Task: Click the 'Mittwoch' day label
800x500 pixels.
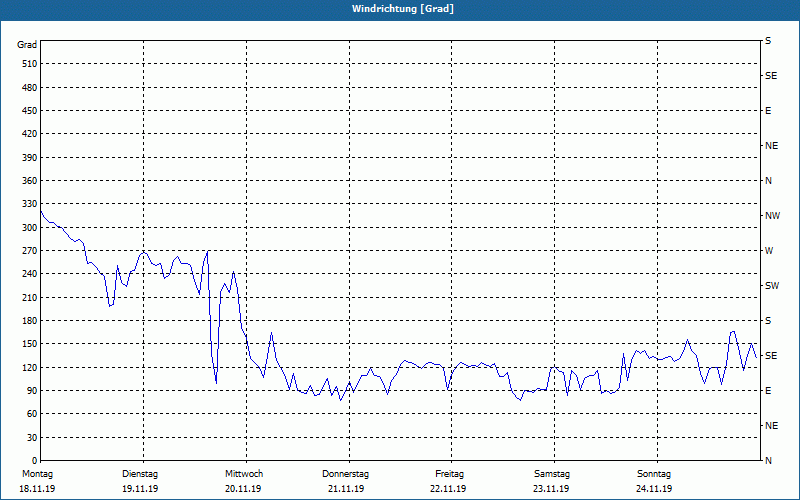Action: [x=244, y=474]
